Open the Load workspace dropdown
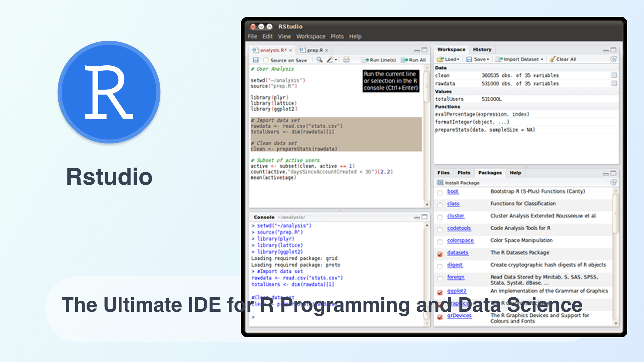The image size is (644, 362). [x=448, y=59]
